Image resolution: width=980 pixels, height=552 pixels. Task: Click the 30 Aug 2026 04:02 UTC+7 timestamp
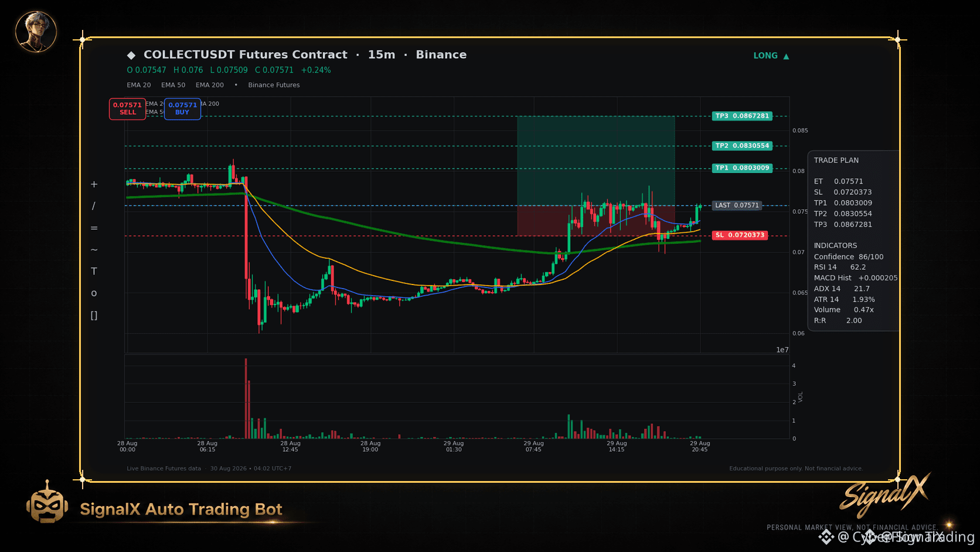251,469
